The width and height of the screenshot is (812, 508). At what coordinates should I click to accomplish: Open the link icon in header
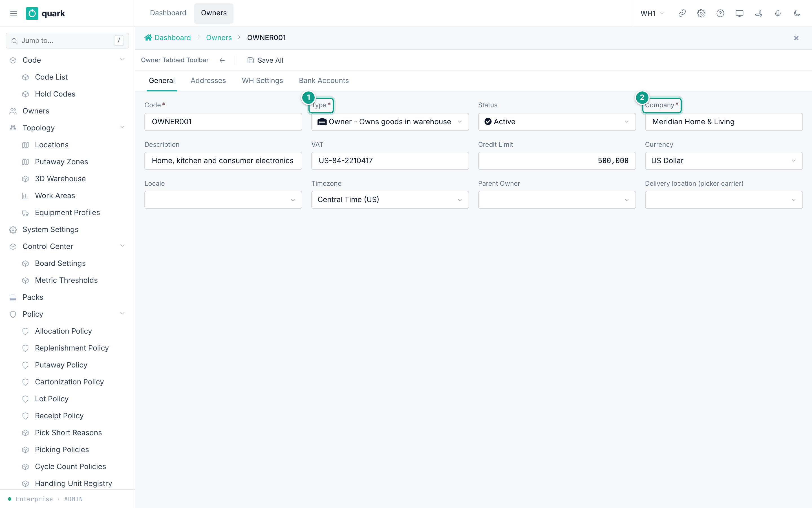click(x=682, y=14)
